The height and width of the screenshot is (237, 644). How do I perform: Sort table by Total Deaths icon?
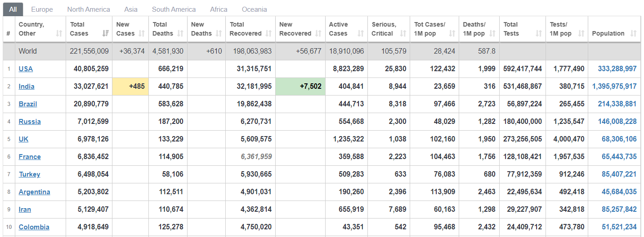click(180, 33)
